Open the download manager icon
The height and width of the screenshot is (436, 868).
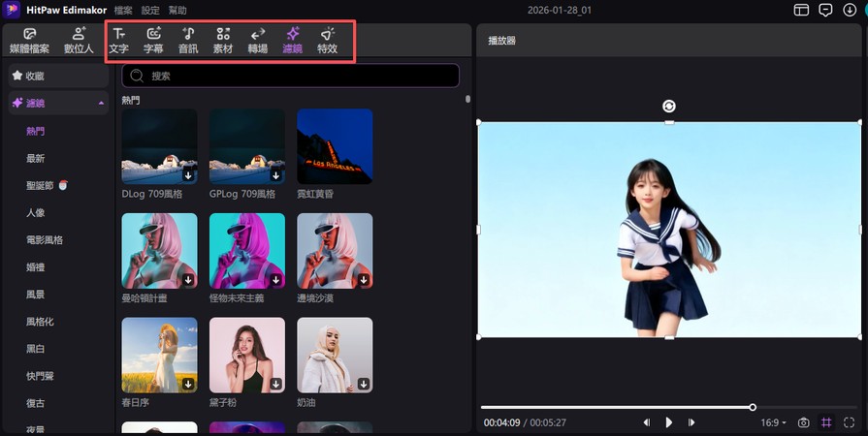(x=850, y=10)
